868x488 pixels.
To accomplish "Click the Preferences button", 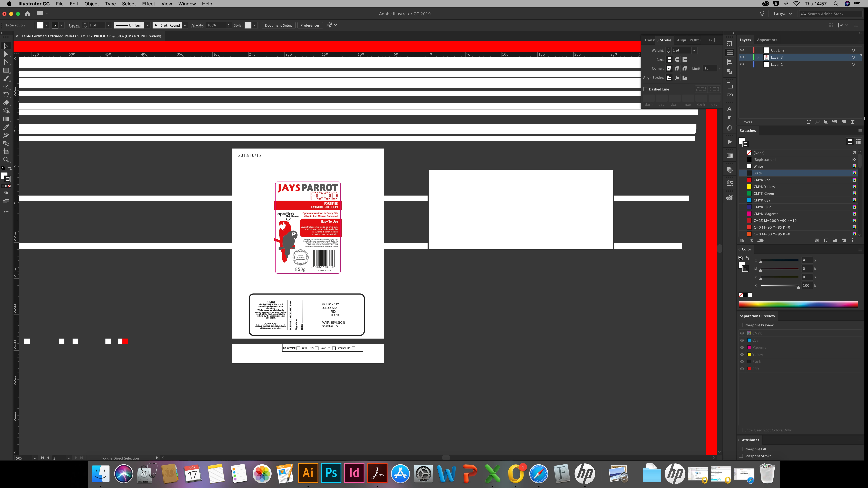I will coord(310,25).
